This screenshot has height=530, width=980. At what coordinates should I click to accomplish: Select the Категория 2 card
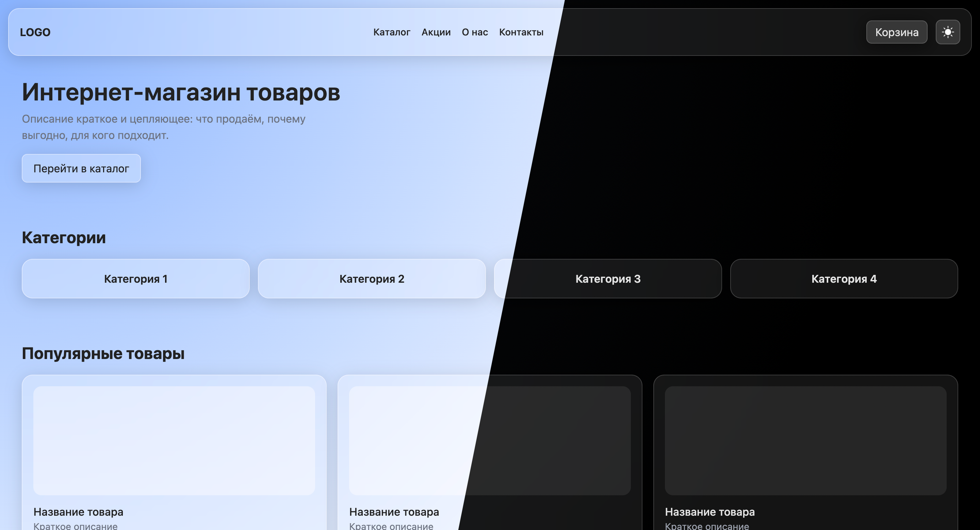[x=371, y=279]
